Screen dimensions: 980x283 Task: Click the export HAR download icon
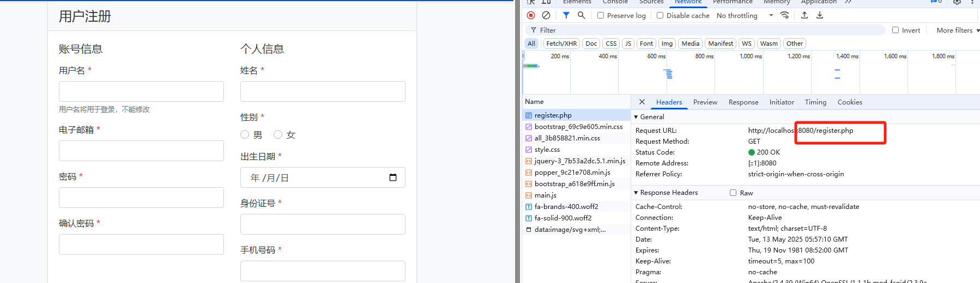(x=820, y=15)
